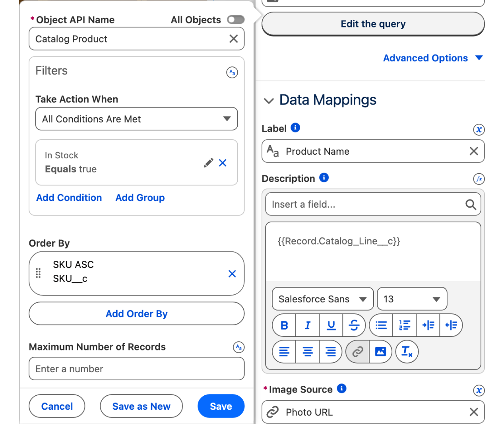Click the Photo URL image source field
This screenshot has width=504, height=424.
point(373,412)
